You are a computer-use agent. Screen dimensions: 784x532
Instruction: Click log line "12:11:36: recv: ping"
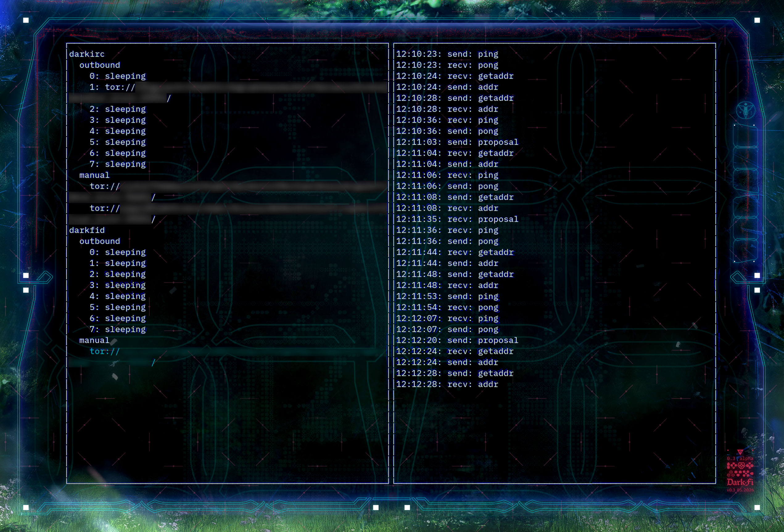point(447,230)
